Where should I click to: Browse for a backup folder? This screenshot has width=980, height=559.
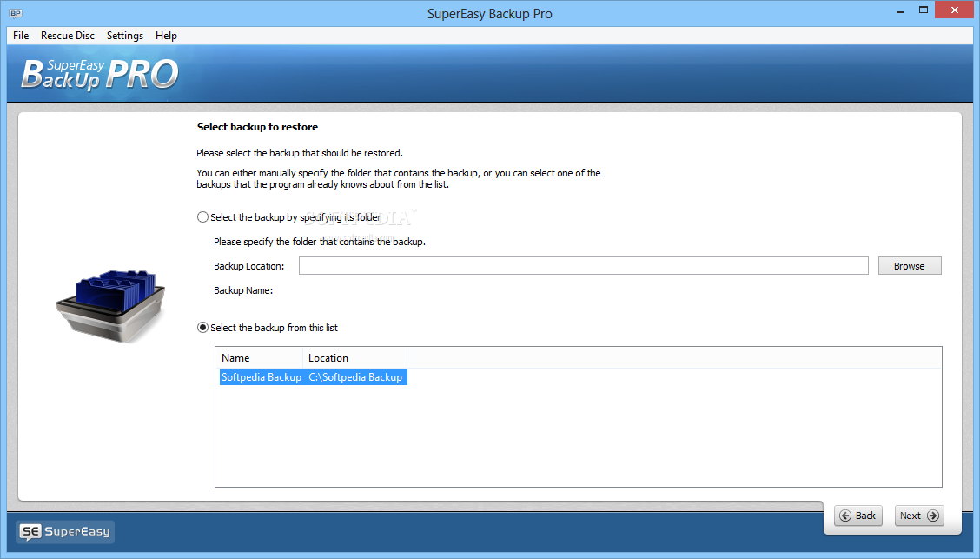(x=910, y=266)
